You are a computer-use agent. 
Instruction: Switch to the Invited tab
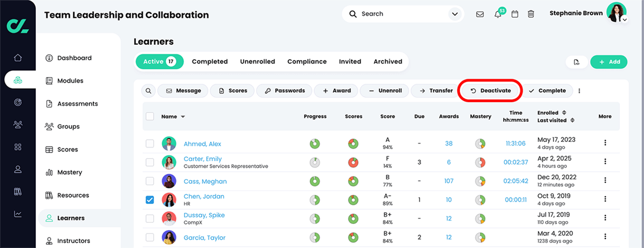(x=350, y=61)
